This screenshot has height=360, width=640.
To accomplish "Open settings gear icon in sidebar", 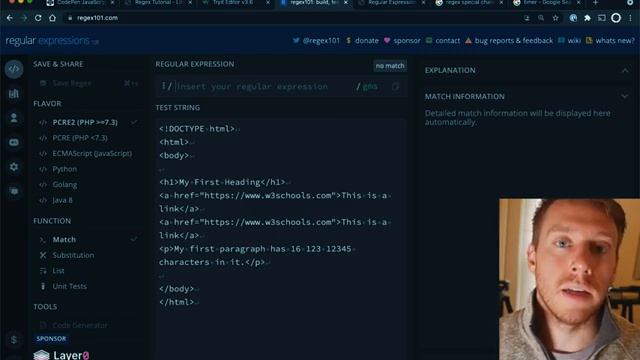I will pos(14,167).
